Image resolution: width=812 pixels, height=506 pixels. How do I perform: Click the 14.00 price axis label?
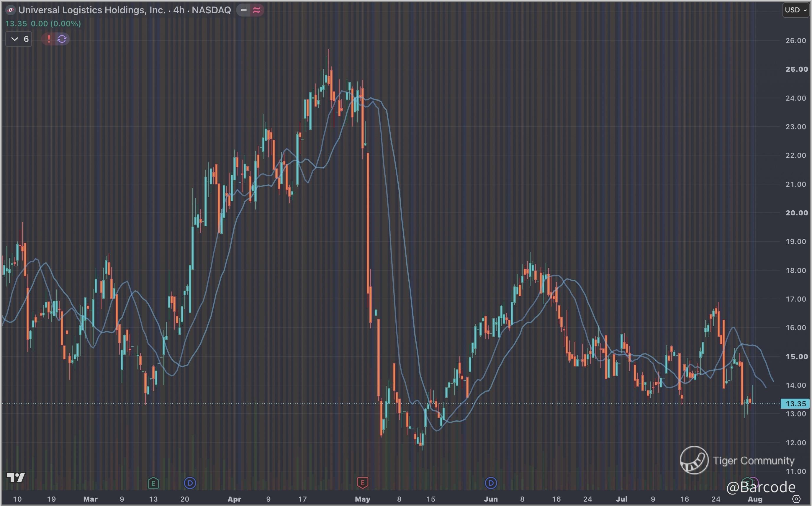795,385
